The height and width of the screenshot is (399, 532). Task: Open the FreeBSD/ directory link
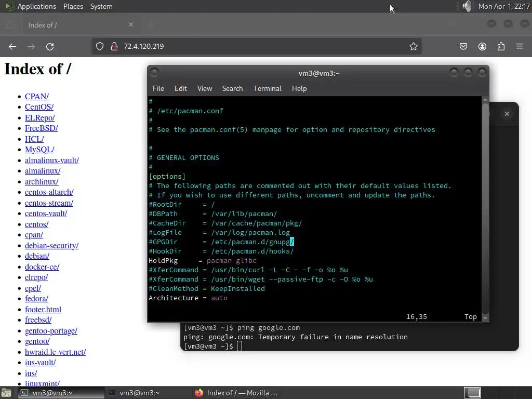pyautogui.click(x=42, y=128)
